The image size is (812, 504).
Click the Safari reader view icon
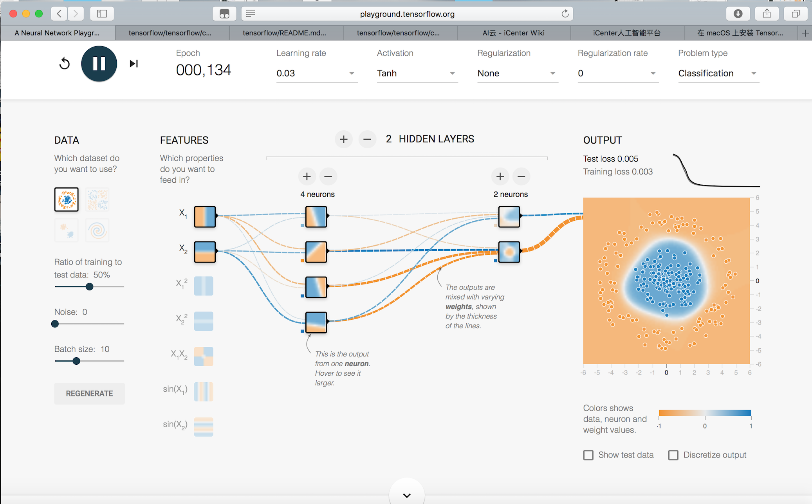(251, 14)
